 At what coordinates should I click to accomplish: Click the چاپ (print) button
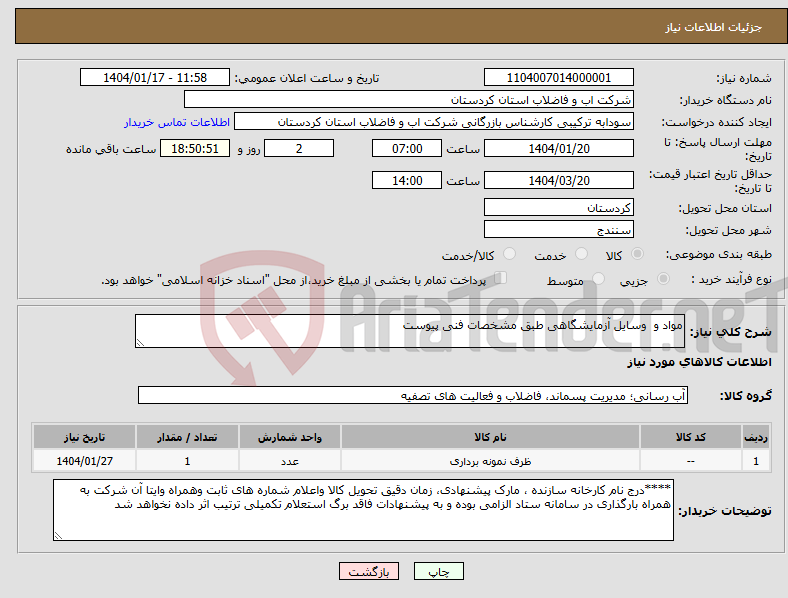click(x=438, y=571)
